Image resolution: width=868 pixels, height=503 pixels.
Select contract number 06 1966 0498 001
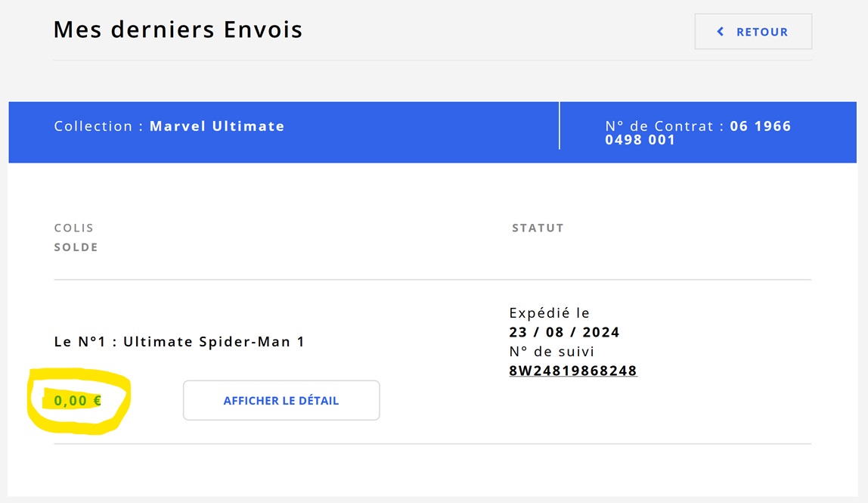point(698,133)
